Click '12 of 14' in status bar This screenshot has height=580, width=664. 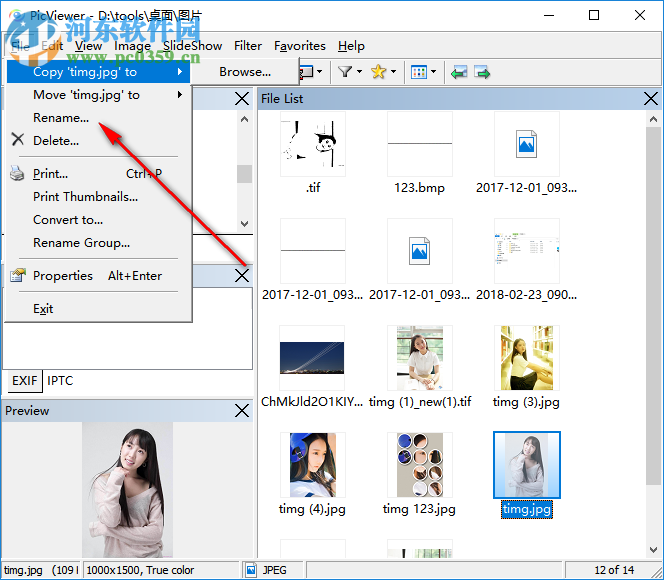tap(614, 570)
